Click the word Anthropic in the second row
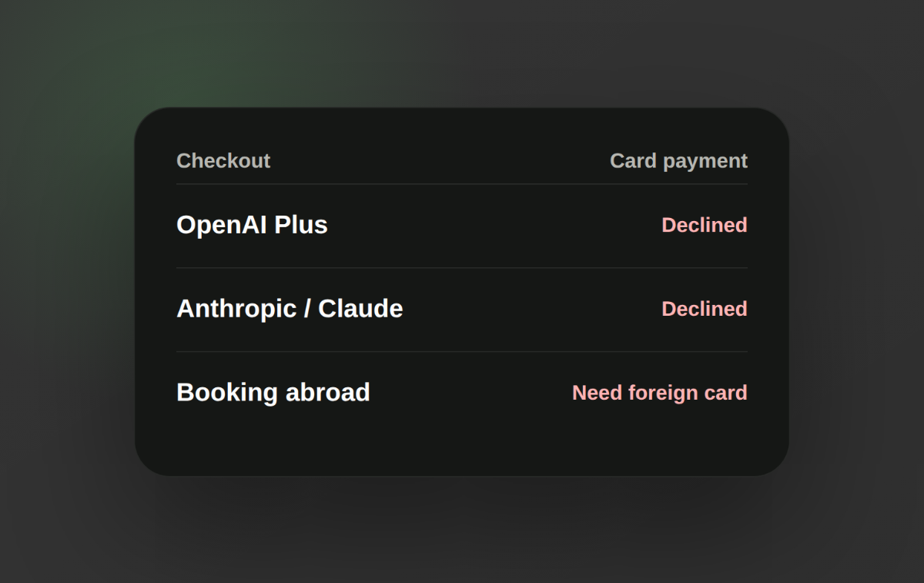This screenshot has width=924, height=583. pos(236,309)
